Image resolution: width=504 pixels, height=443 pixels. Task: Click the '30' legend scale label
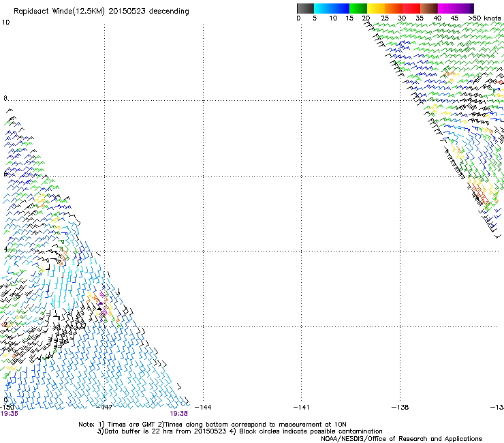(x=402, y=18)
